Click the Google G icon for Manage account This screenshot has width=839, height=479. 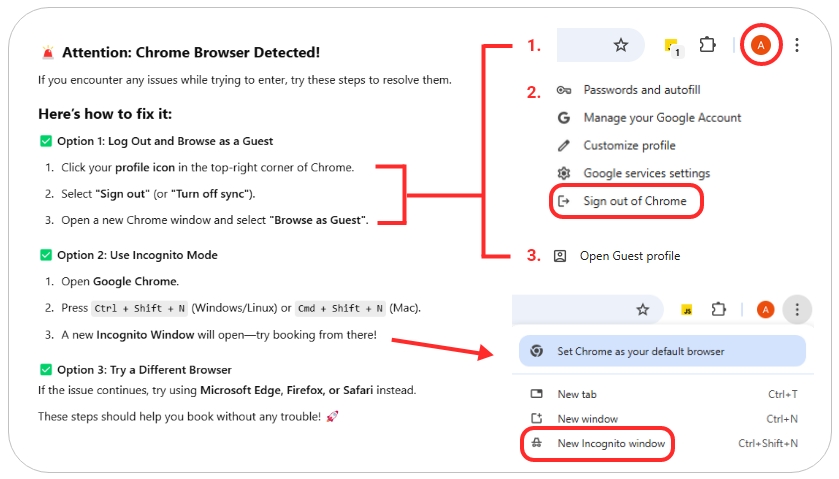[563, 118]
